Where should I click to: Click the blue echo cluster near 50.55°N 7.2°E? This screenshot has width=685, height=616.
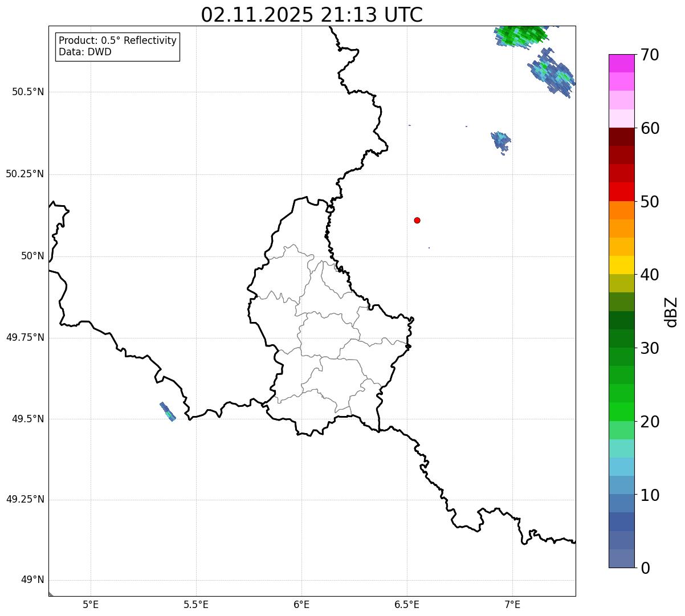(552, 73)
